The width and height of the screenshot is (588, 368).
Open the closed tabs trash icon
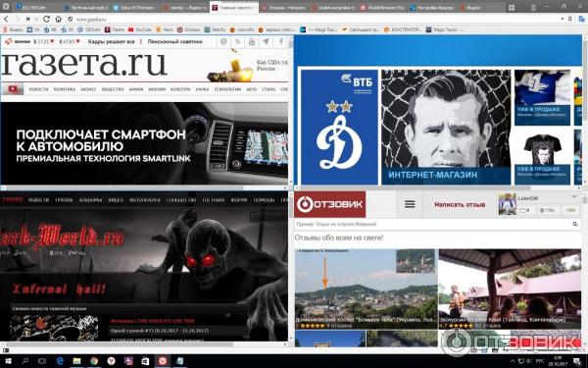[x=533, y=7]
